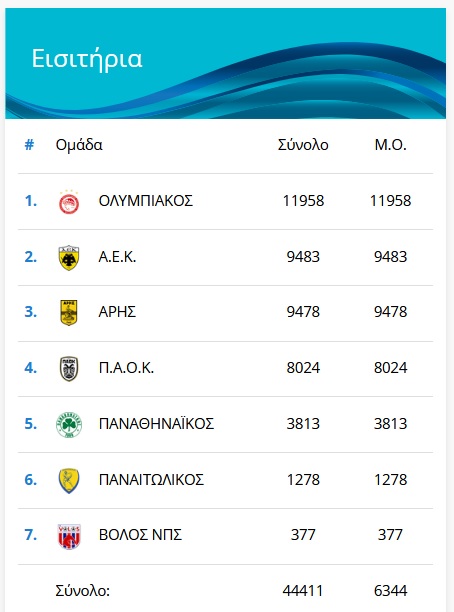Image resolution: width=454 pixels, height=612 pixels.
Task: Sort by the Σύνολο column header
Action: (x=303, y=145)
